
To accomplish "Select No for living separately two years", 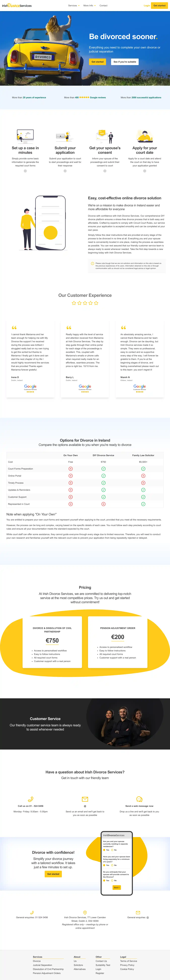I will [112, 865].
